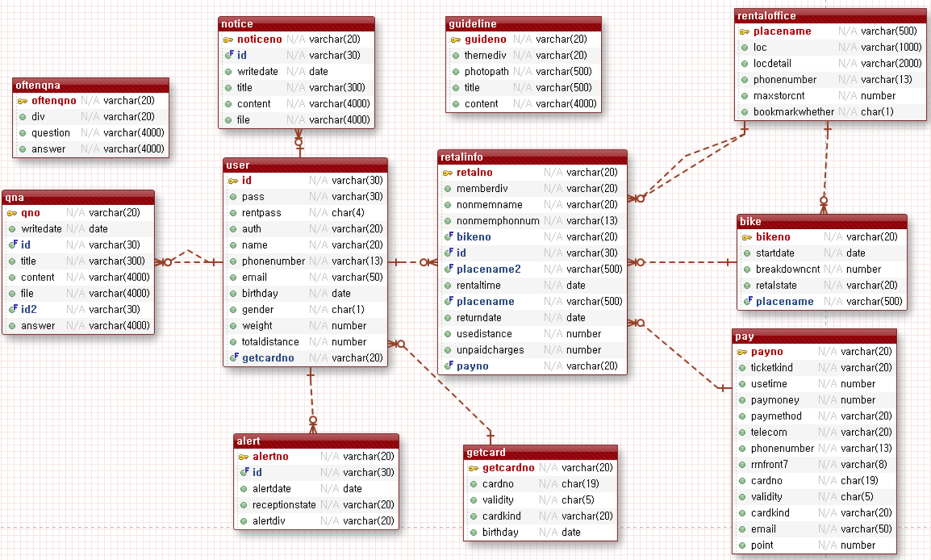
Task: Click the key icon beside qno
Action: point(12,214)
